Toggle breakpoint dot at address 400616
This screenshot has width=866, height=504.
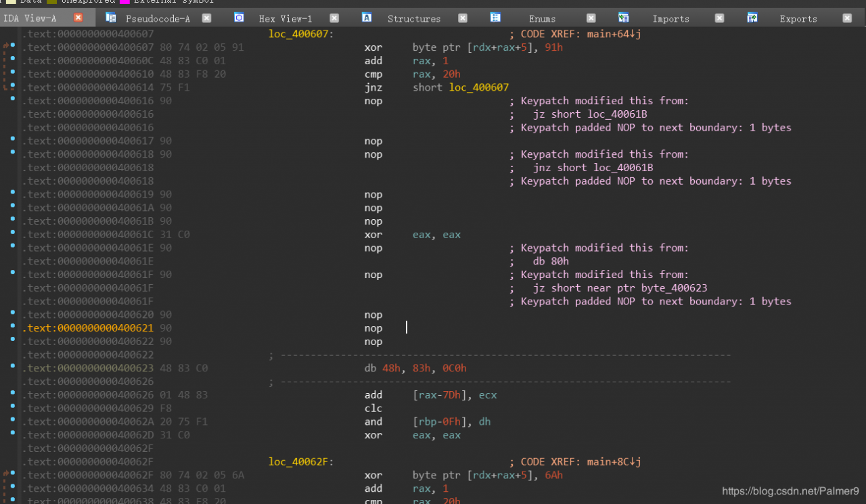pos(13,99)
